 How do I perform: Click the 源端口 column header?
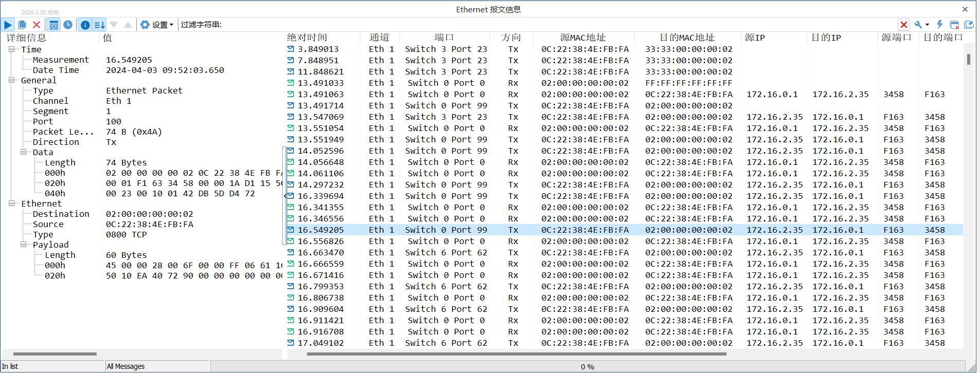point(898,38)
